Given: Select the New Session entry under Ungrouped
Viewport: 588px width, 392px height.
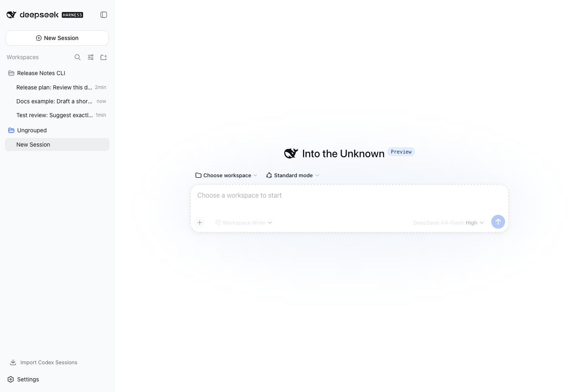Looking at the screenshot, I should [57, 145].
